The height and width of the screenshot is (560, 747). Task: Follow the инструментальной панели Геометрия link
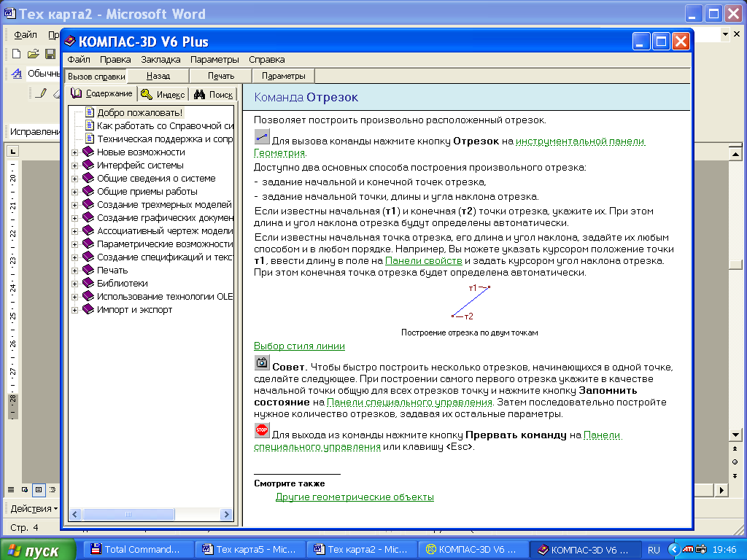[x=580, y=141]
